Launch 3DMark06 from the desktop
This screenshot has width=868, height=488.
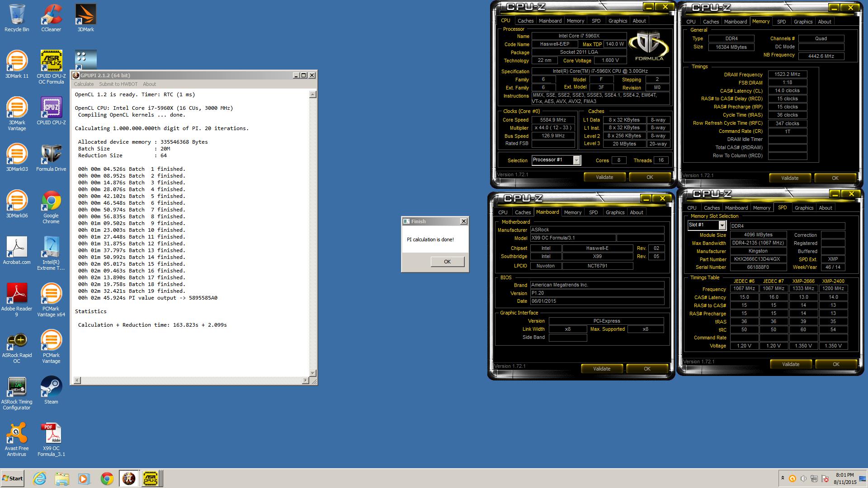17,204
